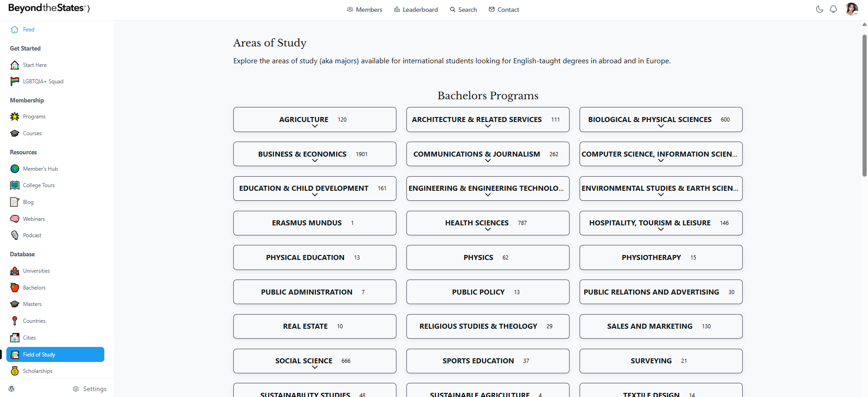Viewport: 868px width, 397px height.
Task: Click the Scholarships money bag icon
Action: [x=15, y=371]
